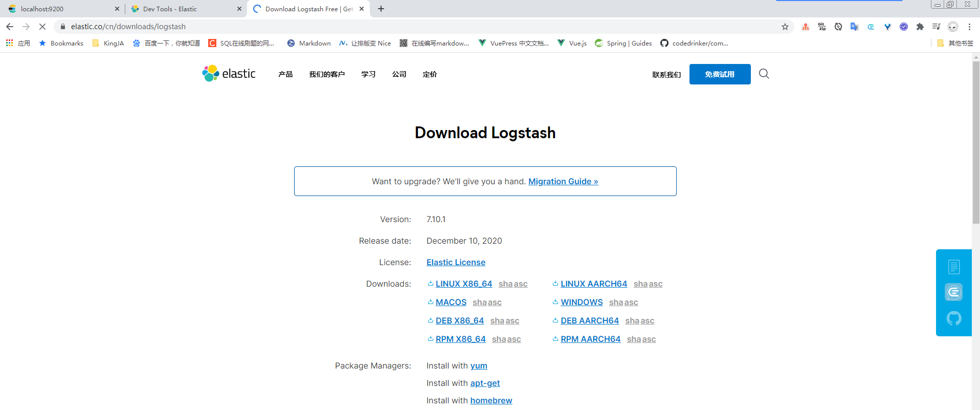
Task: Go to the 定价 pricing page
Action: tap(430, 74)
